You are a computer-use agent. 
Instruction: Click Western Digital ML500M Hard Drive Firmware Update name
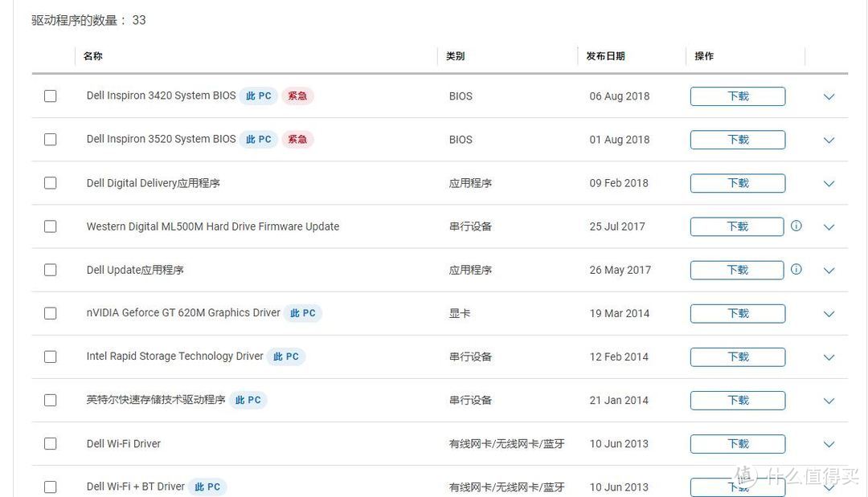212,226
